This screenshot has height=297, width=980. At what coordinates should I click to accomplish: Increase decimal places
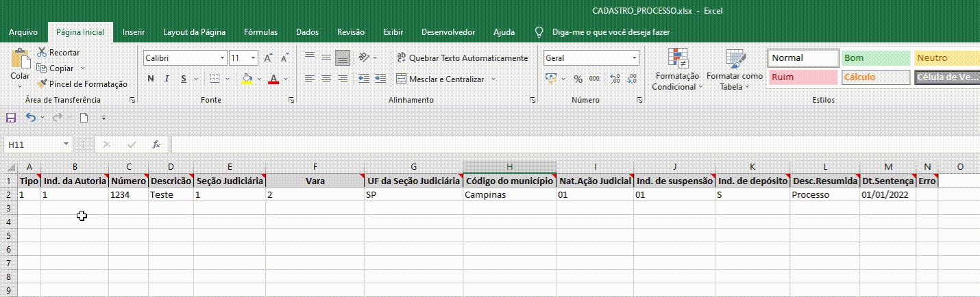tap(614, 79)
